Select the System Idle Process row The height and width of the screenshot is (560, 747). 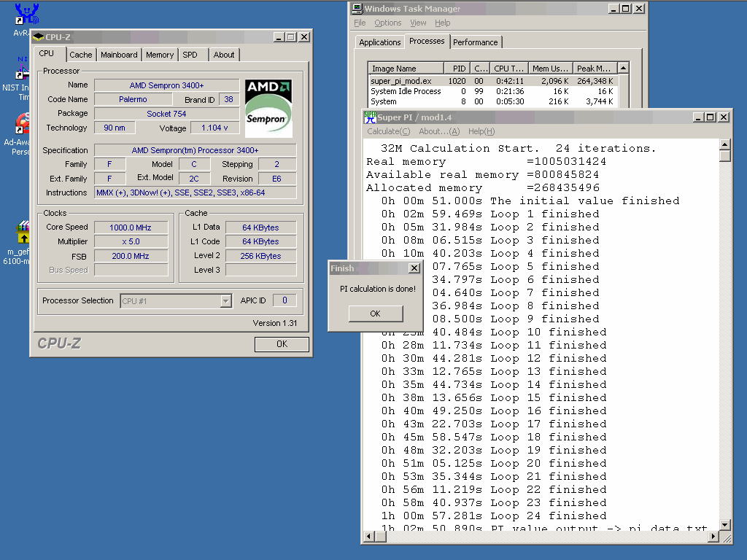click(x=492, y=91)
